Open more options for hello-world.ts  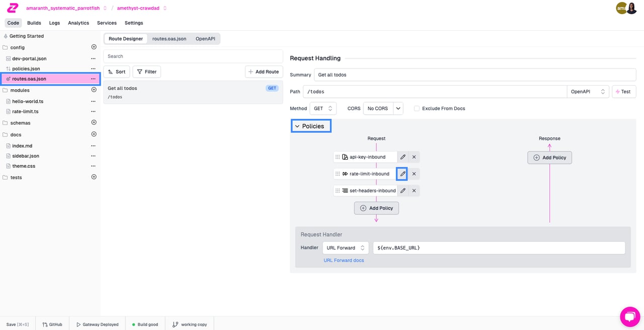(93, 101)
